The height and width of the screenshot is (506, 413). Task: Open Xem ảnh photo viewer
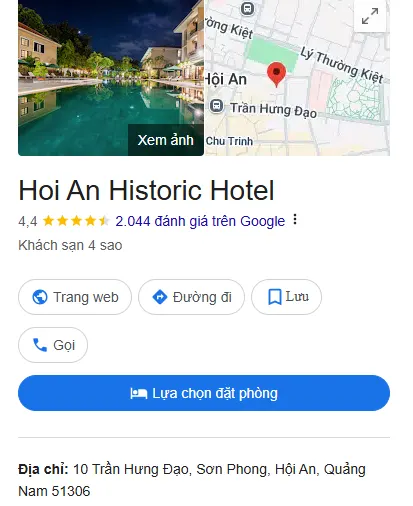point(166,140)
